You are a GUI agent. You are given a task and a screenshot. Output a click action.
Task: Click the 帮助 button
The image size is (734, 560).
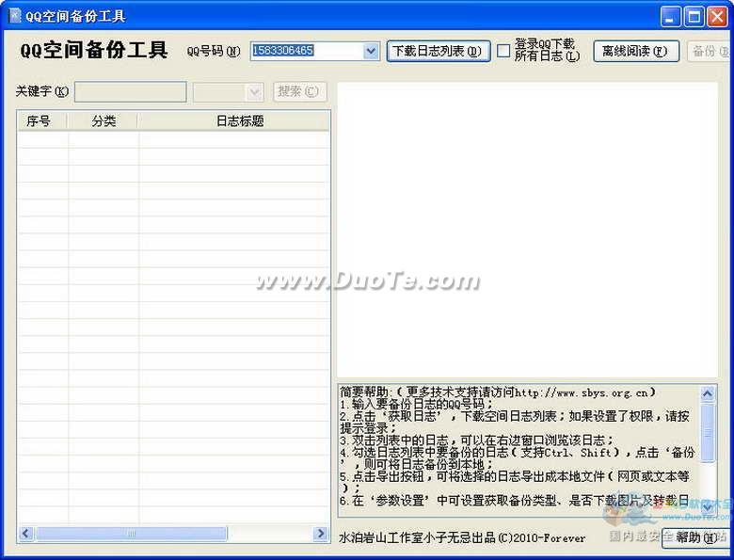(695, 537)
